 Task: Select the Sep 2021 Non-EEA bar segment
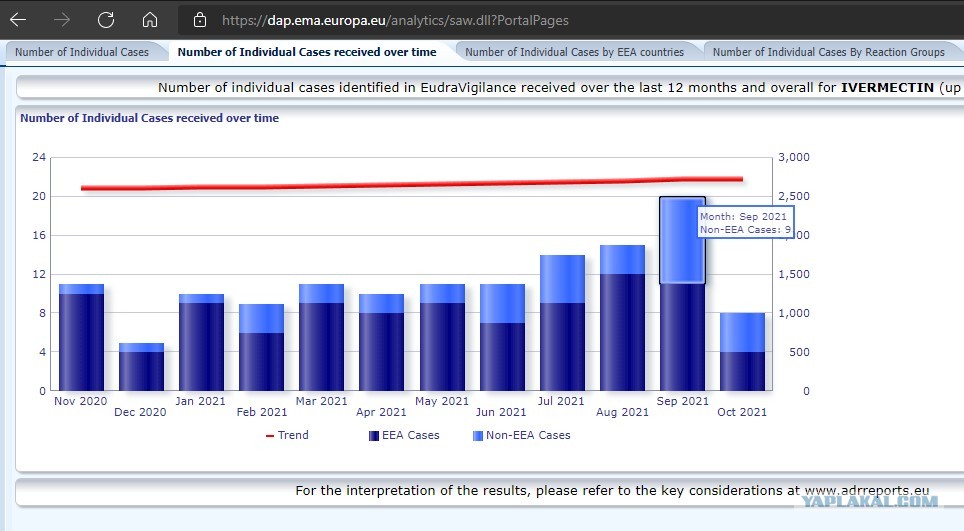(x=682, y=240)
